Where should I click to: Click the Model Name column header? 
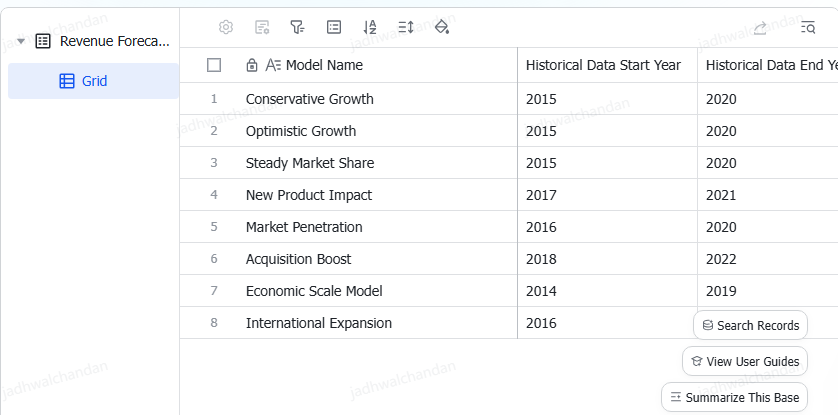[324, 65]
